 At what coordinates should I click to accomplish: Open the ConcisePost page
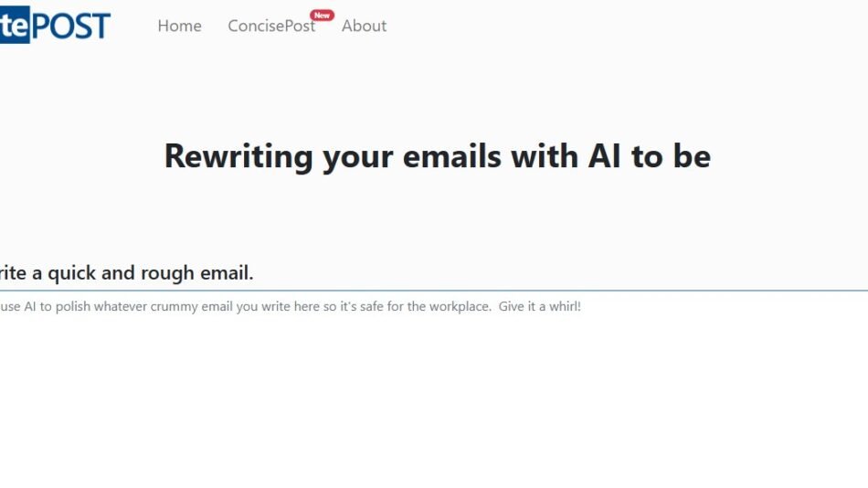pyautogui.click(x=270, y=27)
